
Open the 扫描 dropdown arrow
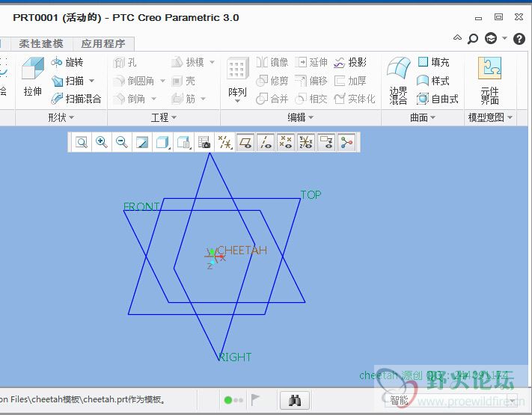click(x=91, y=81)
